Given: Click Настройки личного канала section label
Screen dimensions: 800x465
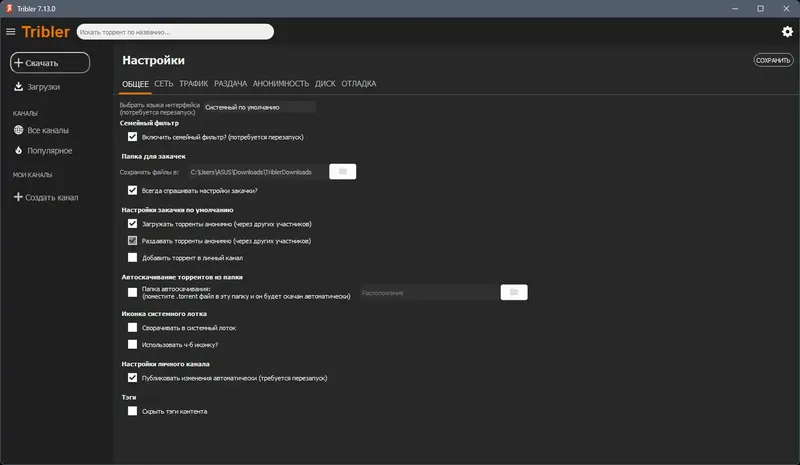Looking at the screenshot, I should (166, 364).
